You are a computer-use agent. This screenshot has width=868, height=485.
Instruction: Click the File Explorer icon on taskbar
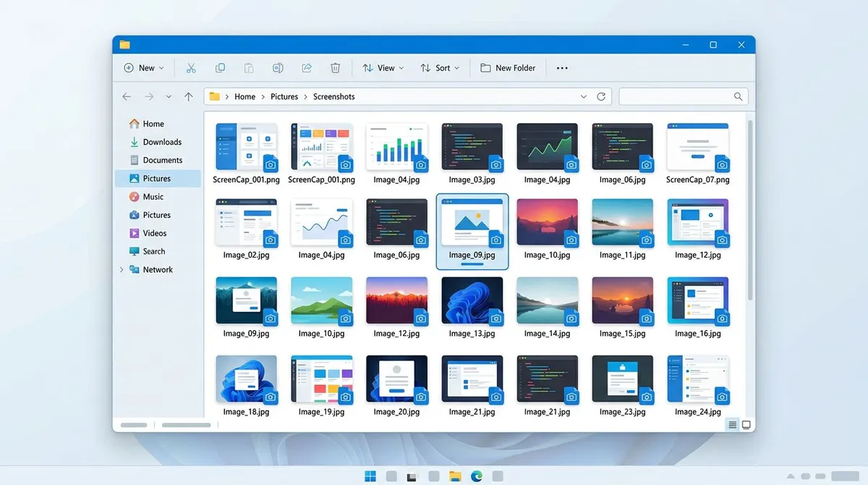pos(455,476)
